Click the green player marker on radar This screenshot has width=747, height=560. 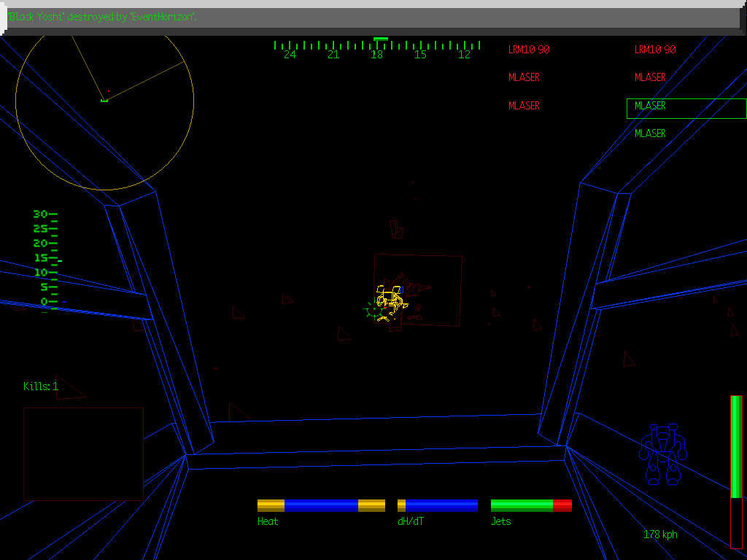[104, 100]
